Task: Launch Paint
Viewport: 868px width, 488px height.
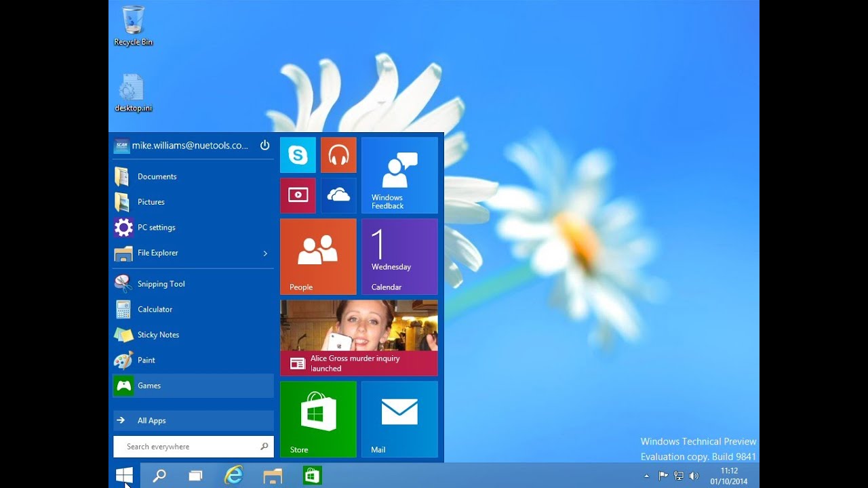Action: [193, 360]
